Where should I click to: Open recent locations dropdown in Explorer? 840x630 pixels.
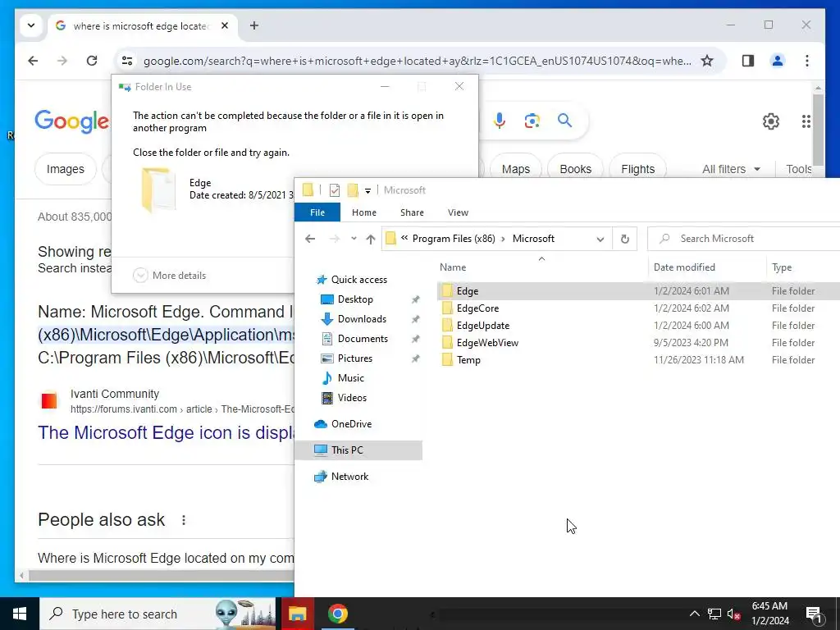[354, 239]
